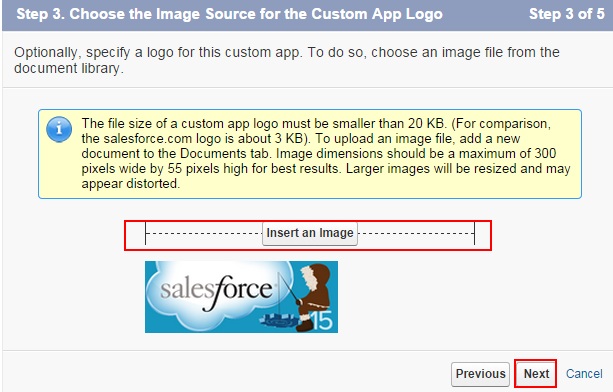The image size is (613, 392).
Task: Click the yellow file size notice box
Action: click(x=310, y=154)
